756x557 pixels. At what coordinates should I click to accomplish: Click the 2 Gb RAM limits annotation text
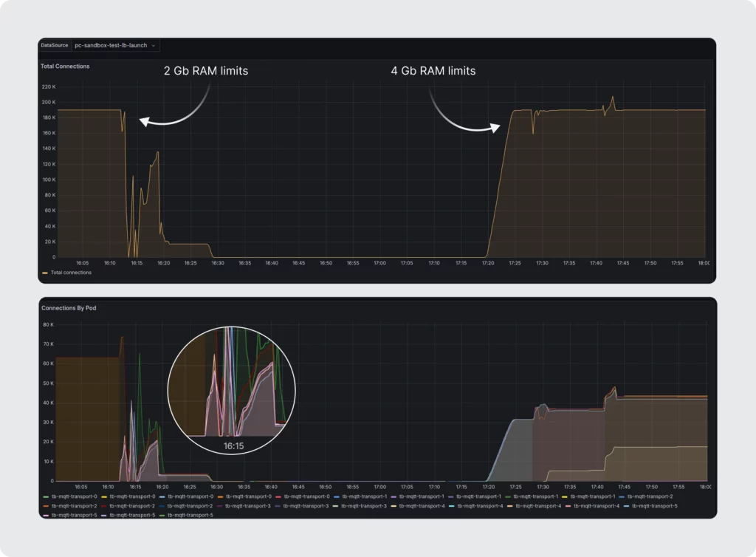[x=205, y=71]
